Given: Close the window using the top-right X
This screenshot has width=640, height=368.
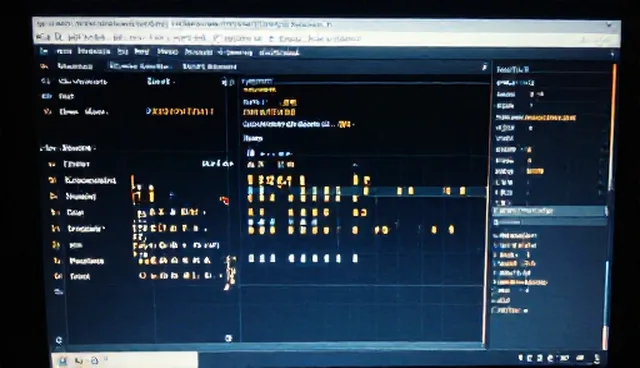Looking at the screenshot, I should [609, 25].
